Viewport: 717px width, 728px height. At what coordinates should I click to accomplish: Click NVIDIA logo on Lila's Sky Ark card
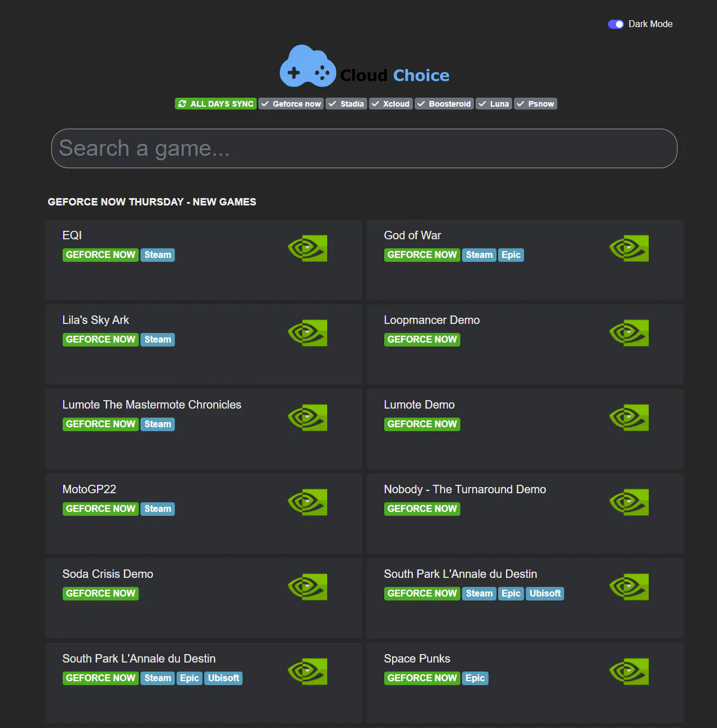[307, 333]
